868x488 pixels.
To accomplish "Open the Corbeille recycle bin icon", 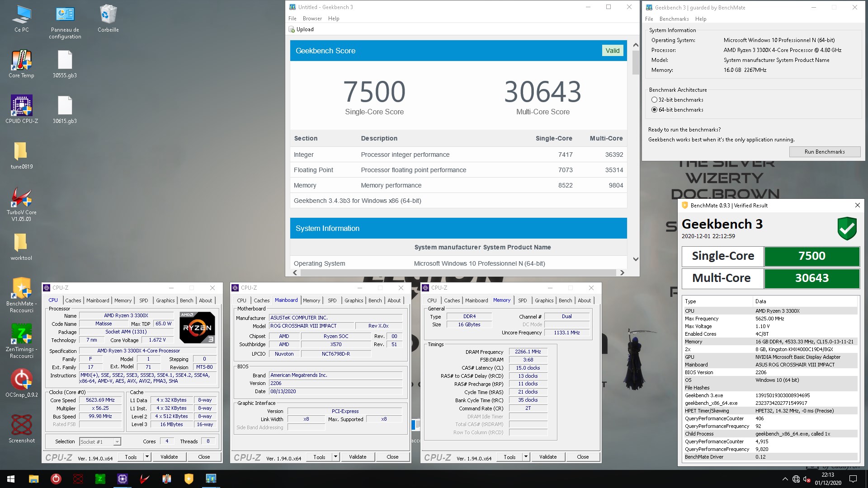I will pos(108,19).
